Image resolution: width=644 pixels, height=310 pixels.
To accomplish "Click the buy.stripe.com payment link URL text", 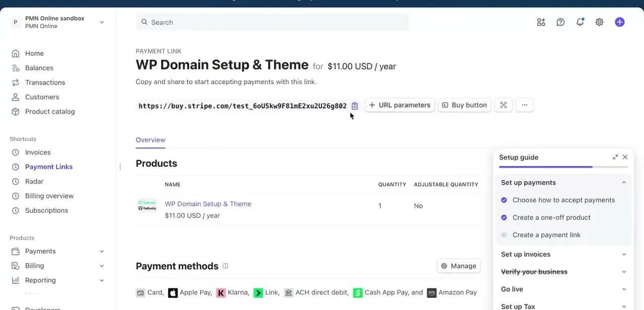I will click(243, 106).
